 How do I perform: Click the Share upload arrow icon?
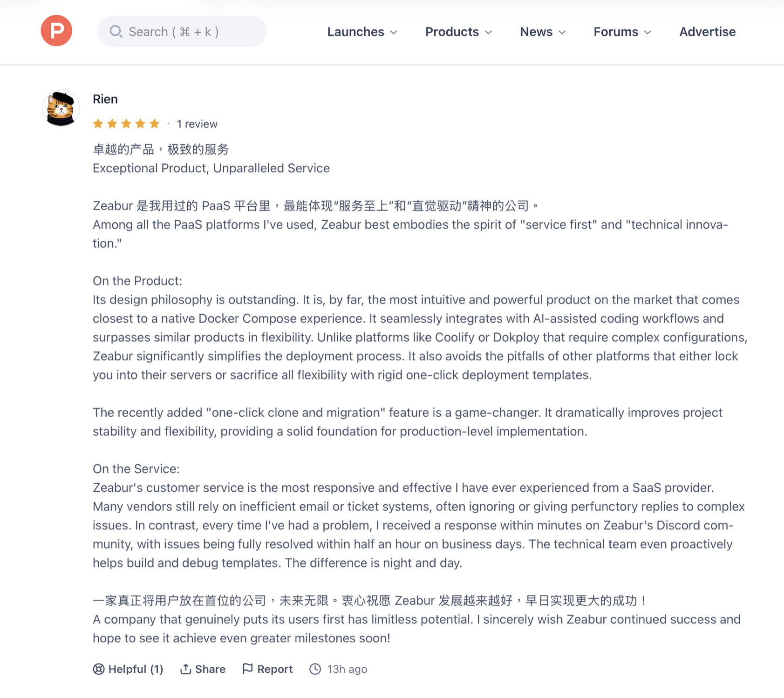point(186,669)
